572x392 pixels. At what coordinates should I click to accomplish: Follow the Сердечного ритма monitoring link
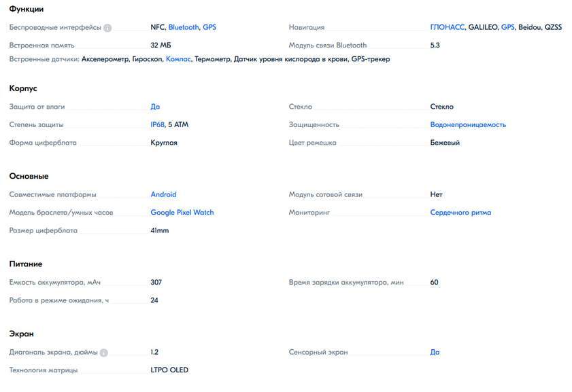click(x=460, y=213)
